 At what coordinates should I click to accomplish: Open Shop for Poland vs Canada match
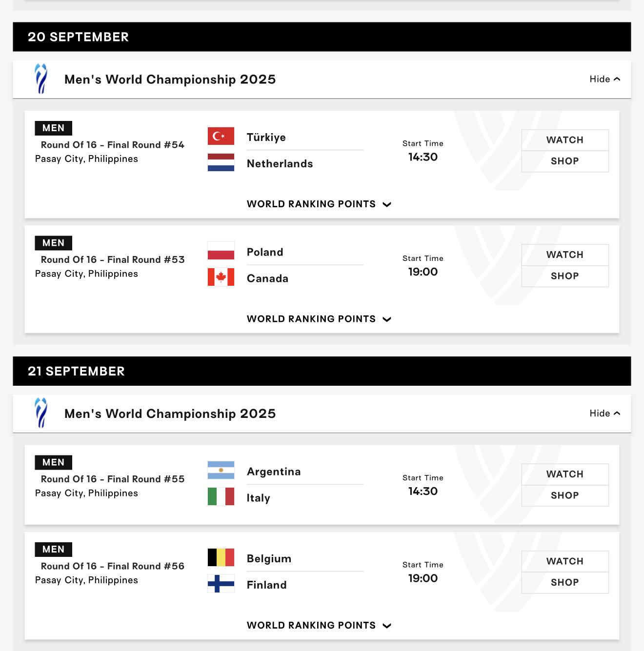565,276
